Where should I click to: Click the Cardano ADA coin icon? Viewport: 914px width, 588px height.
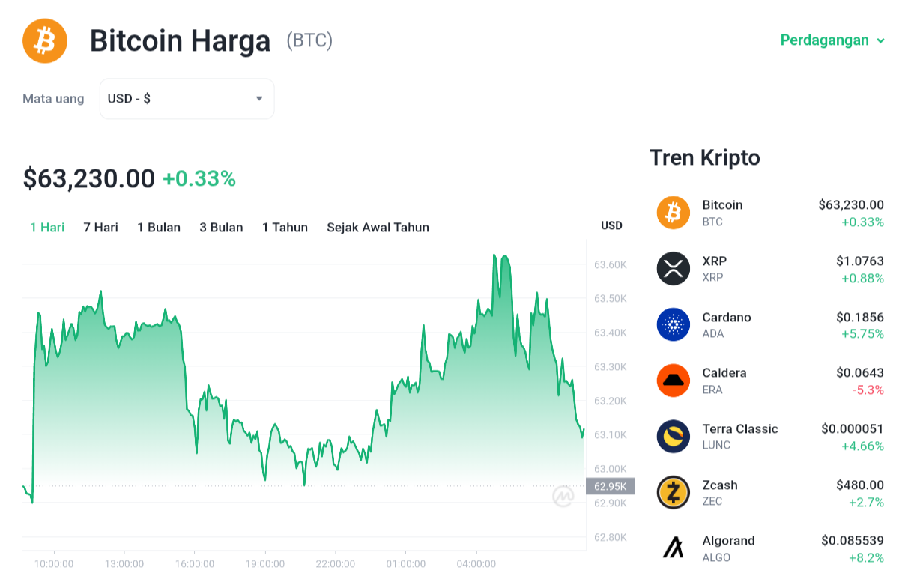click(x=673, y=324)
